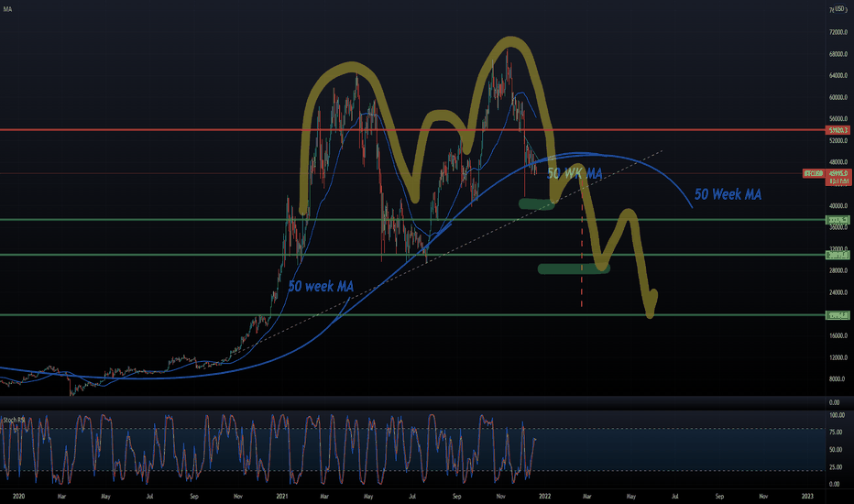The image size is (854, 504).
Task: Click the 2021 label on the time axis
Action: tap(281, 497)
